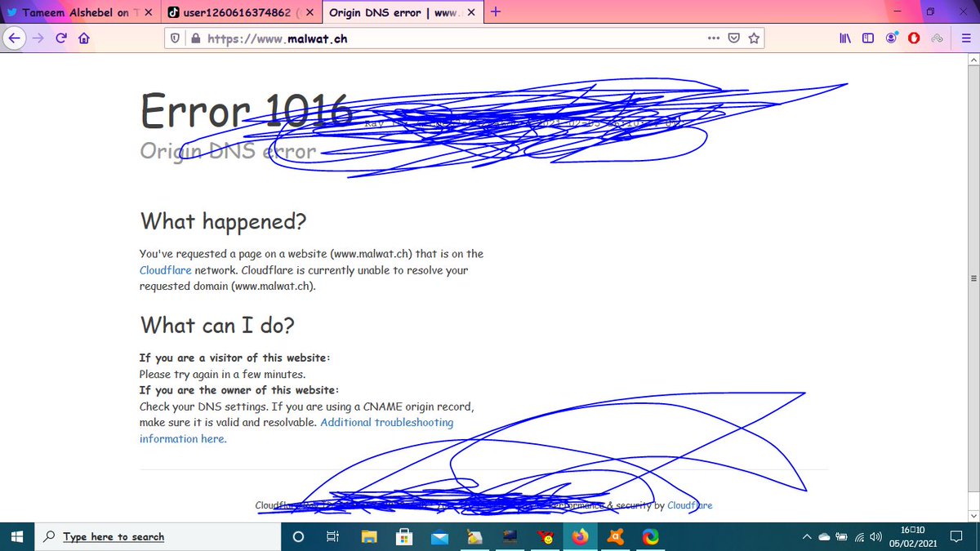Open Additional troubleshooting information link

point(296,430)
